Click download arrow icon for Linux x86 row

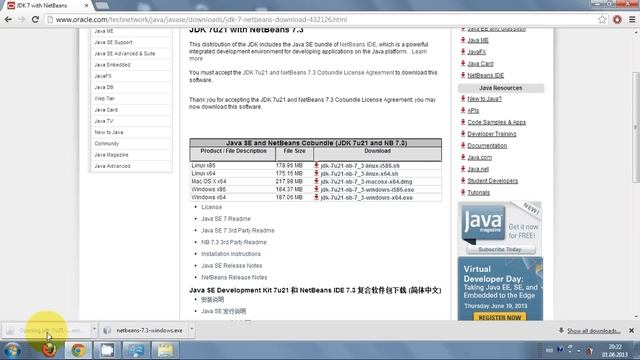[316, 165]
